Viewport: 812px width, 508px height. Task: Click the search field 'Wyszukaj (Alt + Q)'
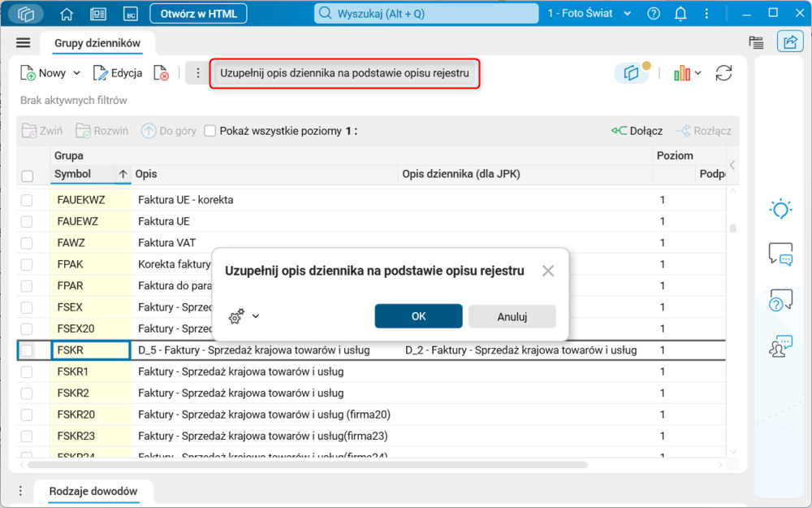pyautogui.click(x=426, y=14)
